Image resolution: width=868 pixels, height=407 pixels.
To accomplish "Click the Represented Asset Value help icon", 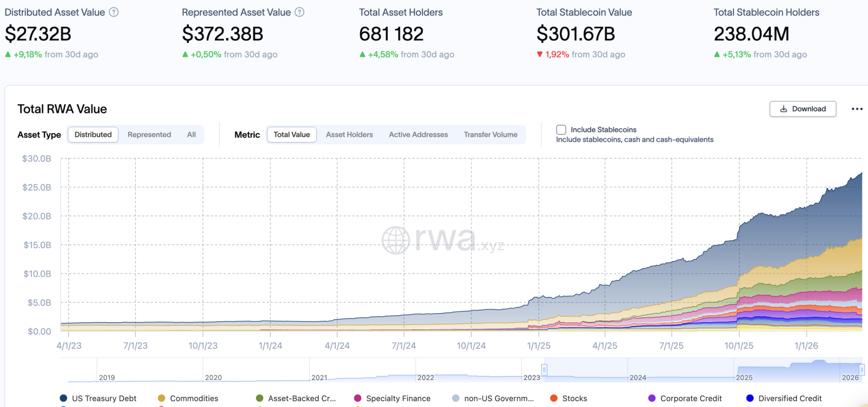I will coord(299,12).
